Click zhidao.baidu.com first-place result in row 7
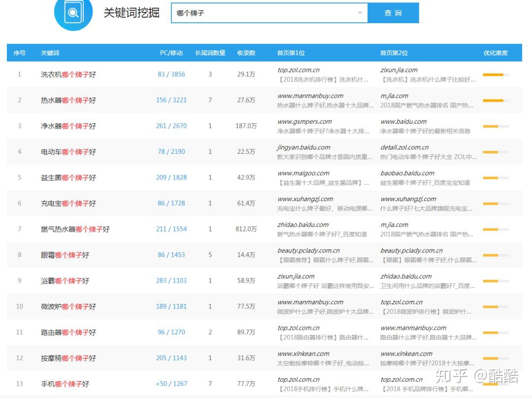The width and height of the screenshot is (532, 398). [303, 225]
